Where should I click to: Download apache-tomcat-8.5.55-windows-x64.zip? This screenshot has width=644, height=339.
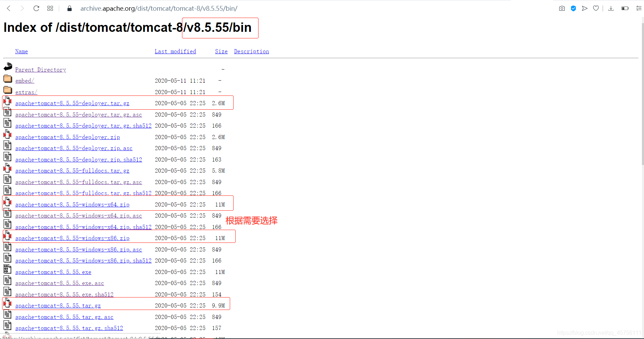coord(72,205)
